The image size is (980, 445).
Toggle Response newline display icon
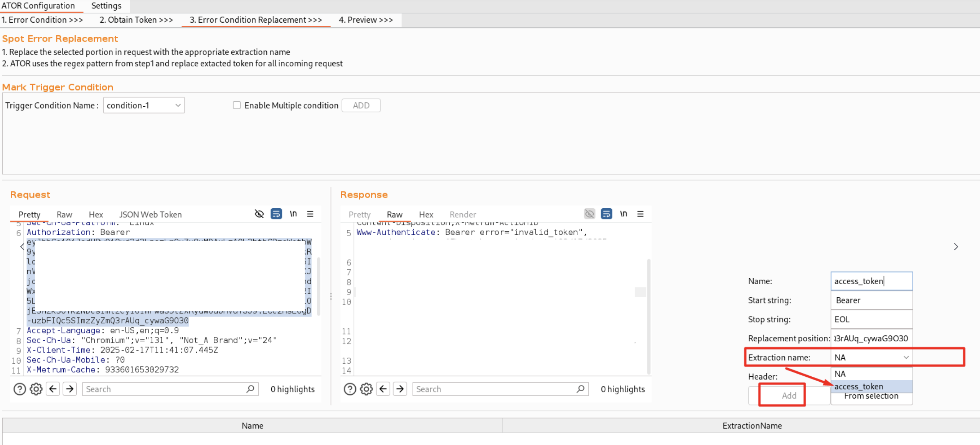[623, 214]
